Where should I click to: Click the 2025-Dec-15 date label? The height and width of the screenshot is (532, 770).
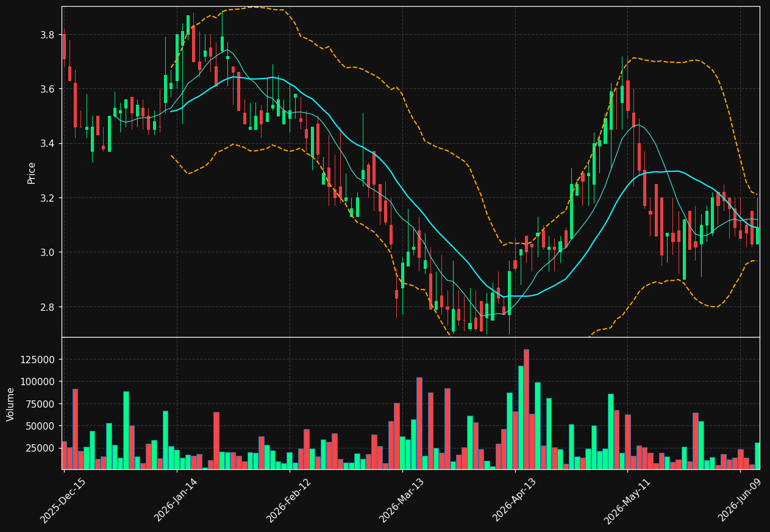coord(63,501)
